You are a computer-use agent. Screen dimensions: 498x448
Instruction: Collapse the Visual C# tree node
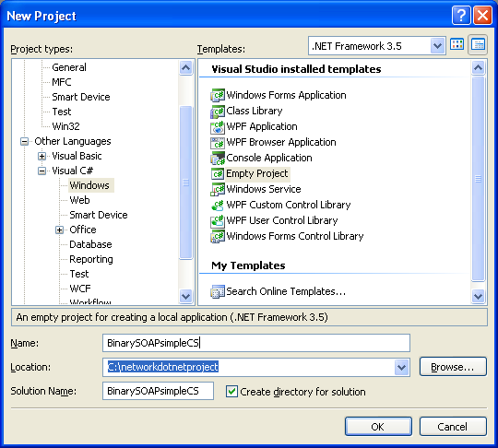(x=41, y=171)
